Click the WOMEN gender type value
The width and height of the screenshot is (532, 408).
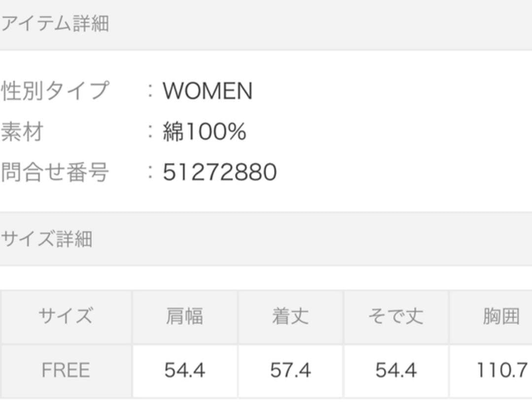[x=207, y=91]
